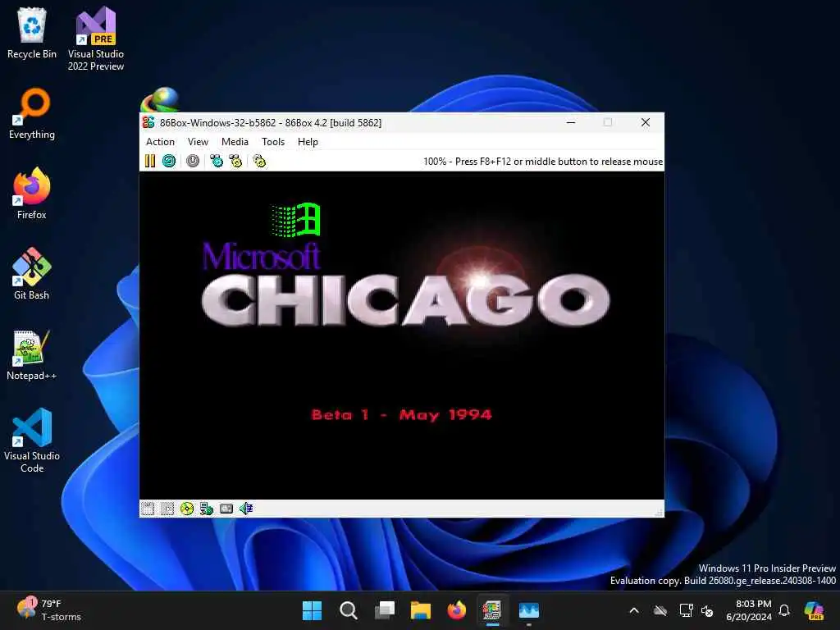Image resolution: width=840 pixels, height=630 pixels.
Task: Click the muted volume tray icon
Action: click(x=707, y=610)
